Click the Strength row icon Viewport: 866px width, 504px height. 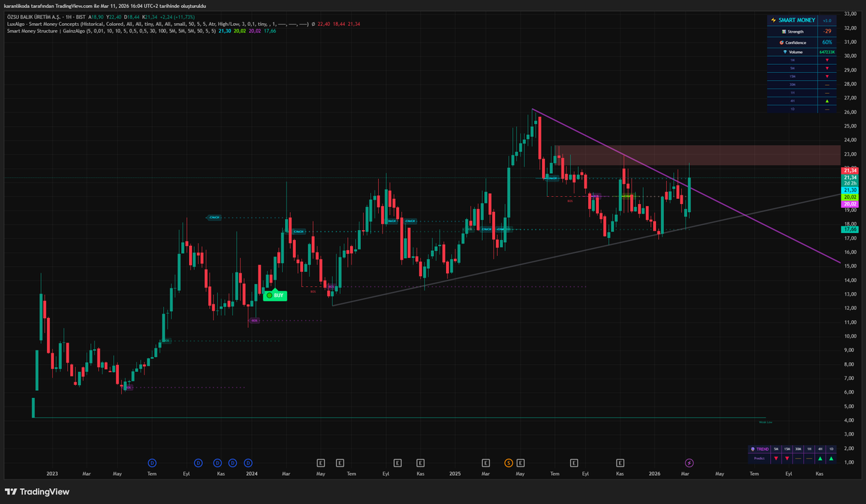(784, 32)
